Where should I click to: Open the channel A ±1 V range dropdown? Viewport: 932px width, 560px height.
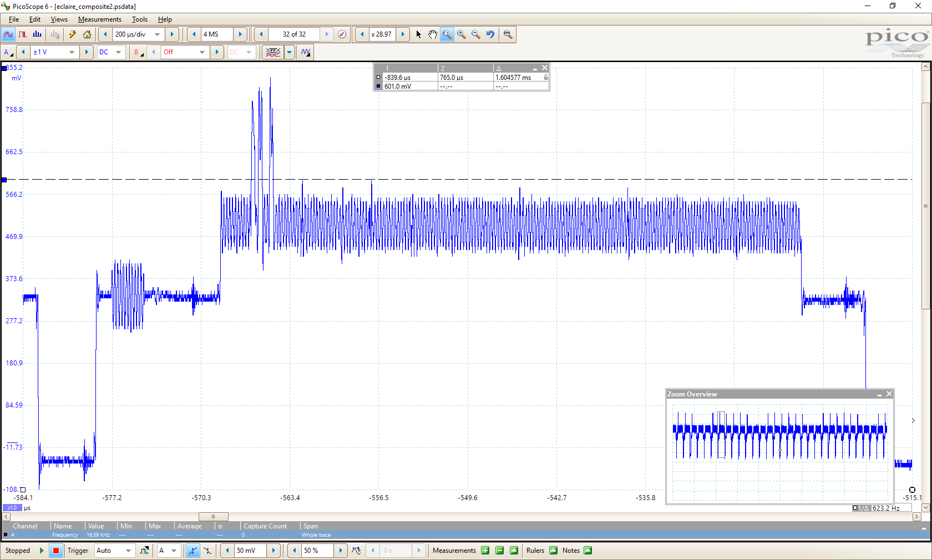click(72, 52)
